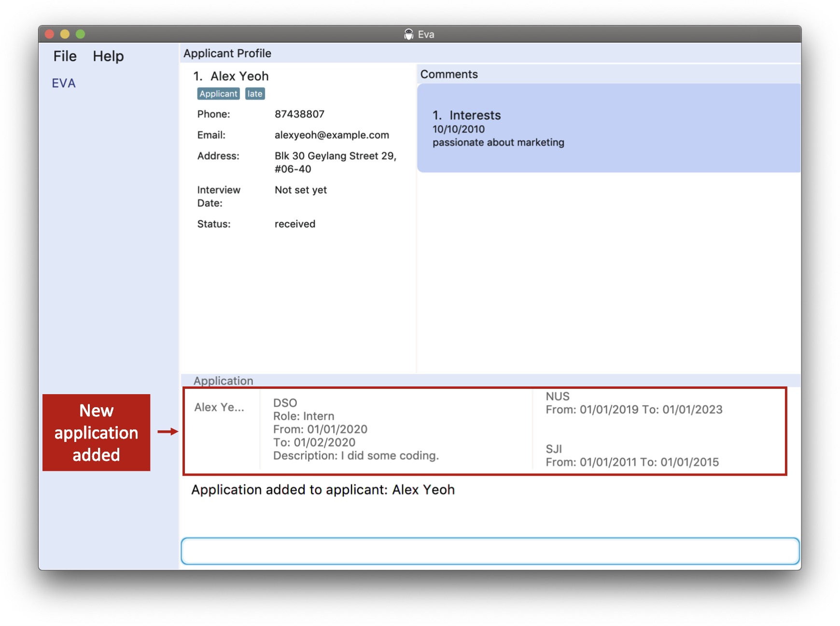Screen dimensions: 840x626
Task: Click the Applicant Profile heading
Action: tap(227, 53)
